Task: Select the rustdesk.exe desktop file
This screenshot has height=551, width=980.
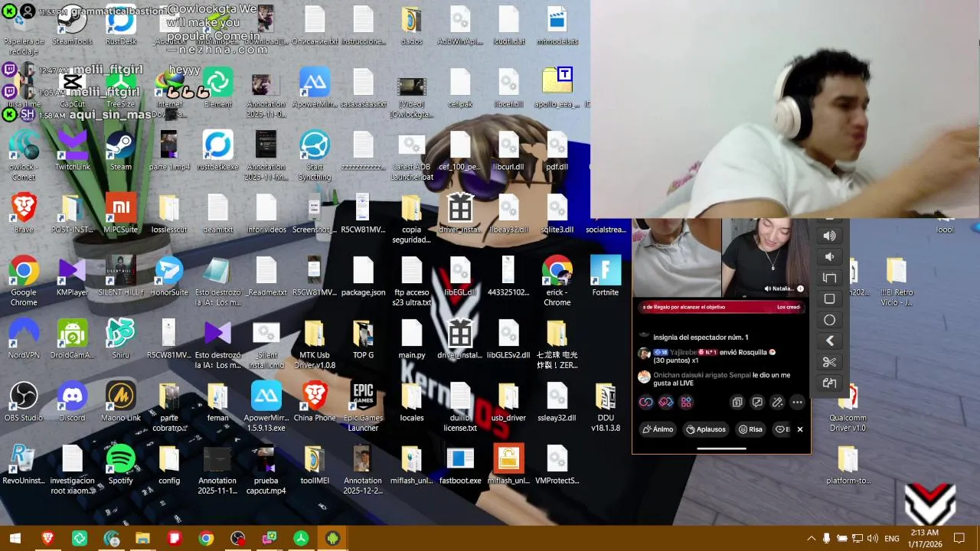Action: pos(217,151)
